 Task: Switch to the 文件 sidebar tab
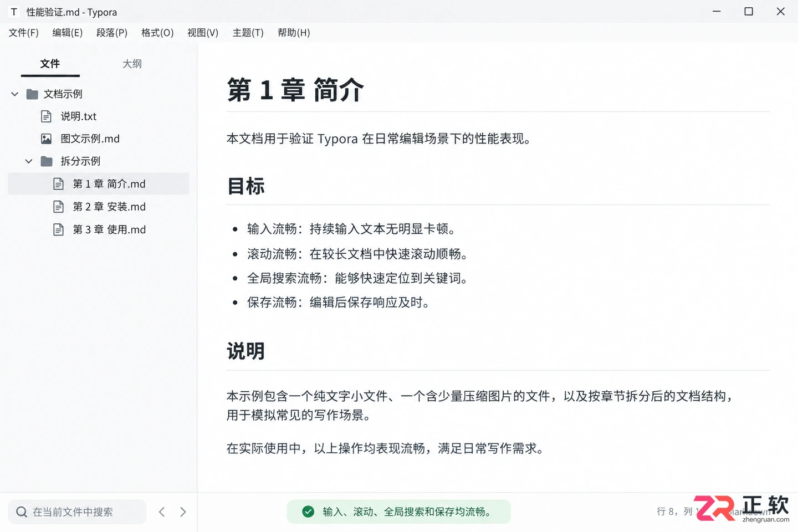click(x=50, y=64)
